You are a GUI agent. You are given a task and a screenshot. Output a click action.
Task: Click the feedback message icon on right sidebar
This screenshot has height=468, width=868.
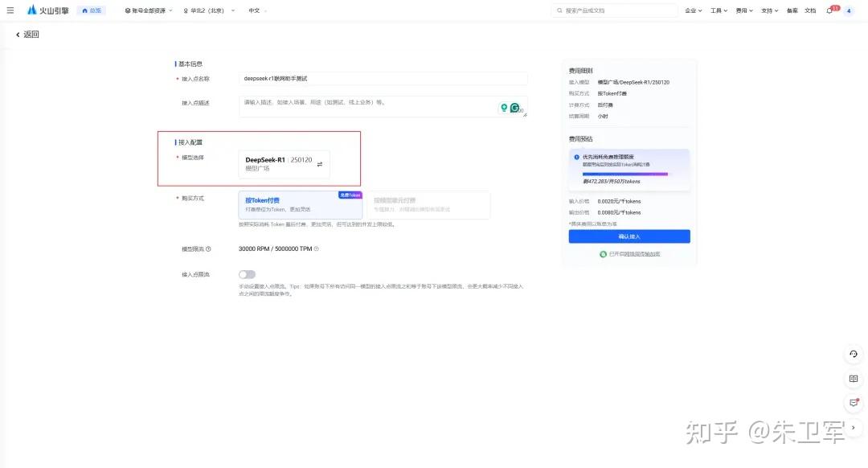[x=854, y=403]
